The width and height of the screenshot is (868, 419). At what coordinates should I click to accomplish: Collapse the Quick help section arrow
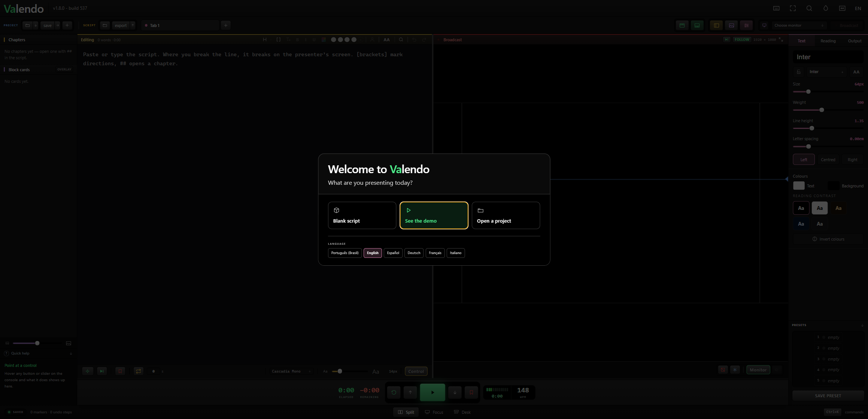coord(71,353)
